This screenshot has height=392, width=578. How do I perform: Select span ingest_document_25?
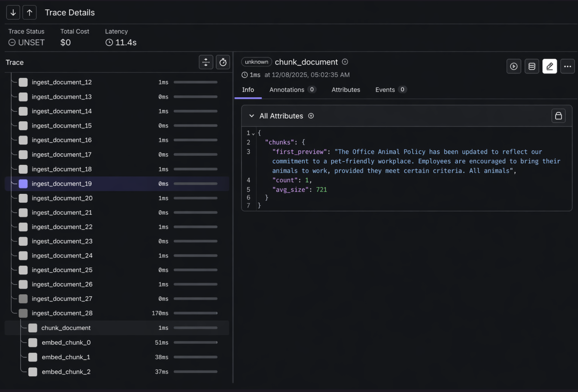point(117,270)
